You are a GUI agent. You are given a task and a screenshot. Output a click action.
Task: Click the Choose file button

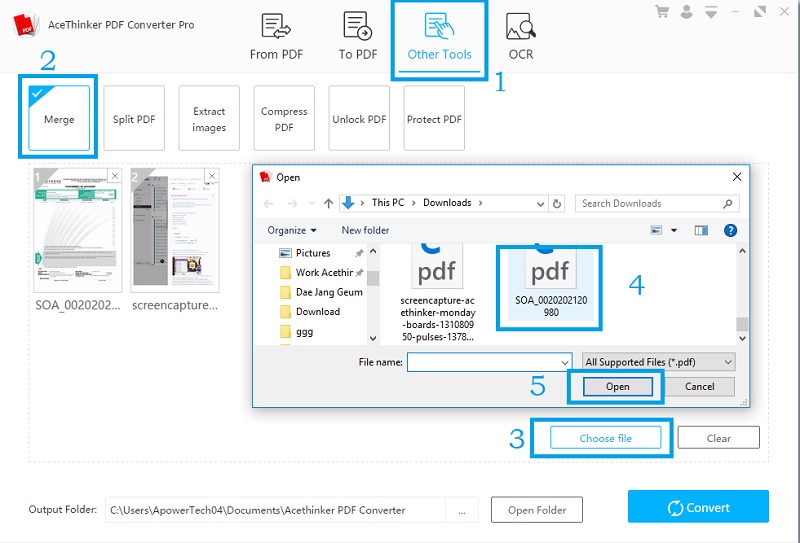coord(605,438)
